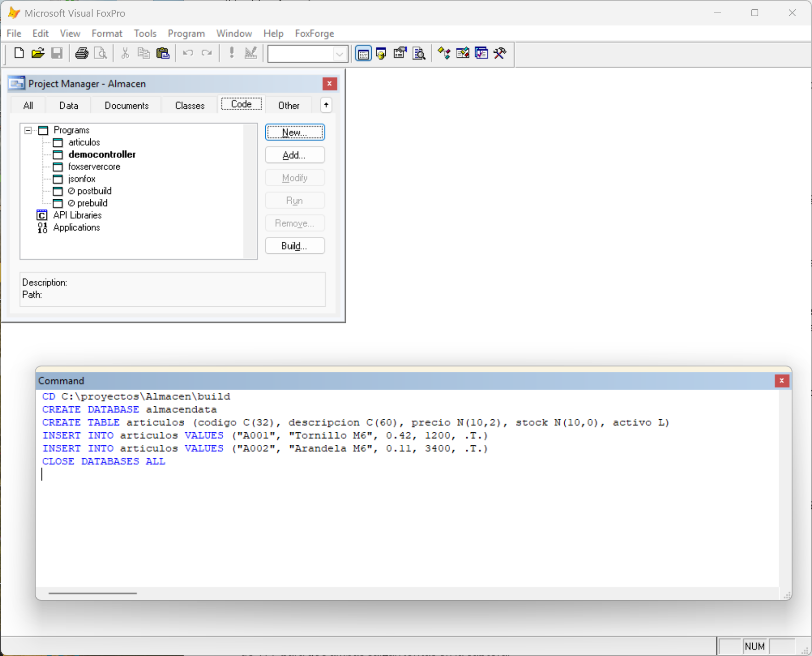Viewport: 812px width, 656px height.
Task: Select the API Libraries node
Action: click(77, 215)
